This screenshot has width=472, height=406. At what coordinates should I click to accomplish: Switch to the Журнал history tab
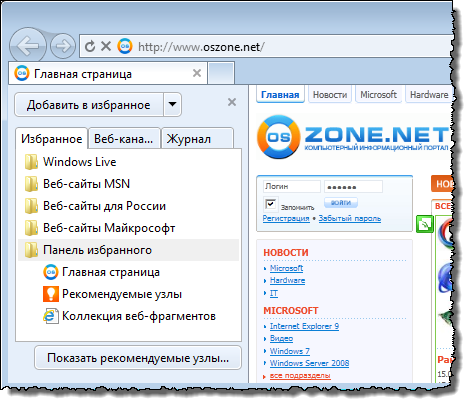pyautogui.click(x=197, y=139)
